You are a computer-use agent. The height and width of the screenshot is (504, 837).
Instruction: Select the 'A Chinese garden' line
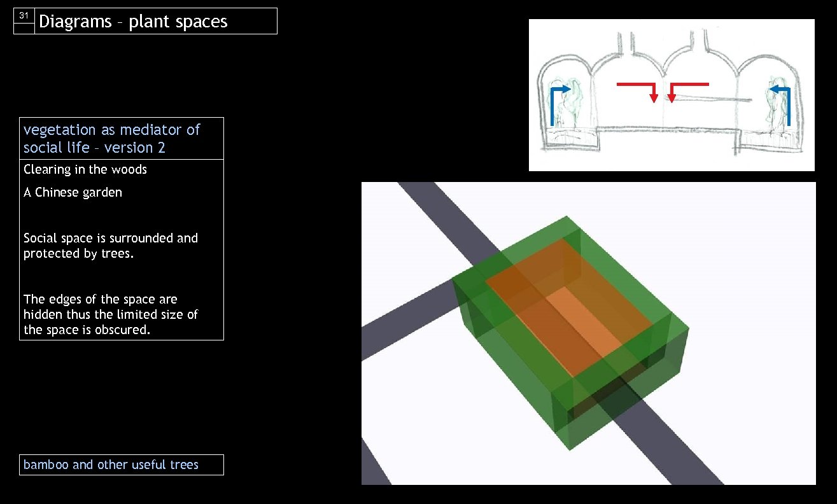(x=73, y=192)
